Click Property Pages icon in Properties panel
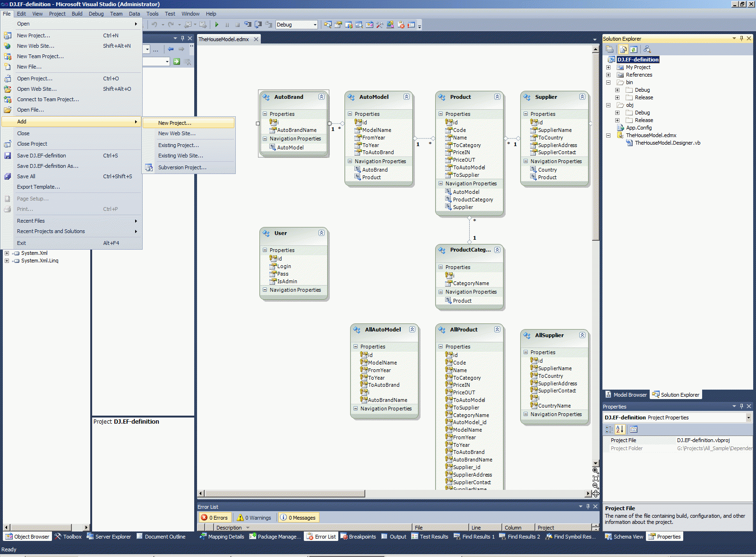This screenshot has height=557, width=756. 634,429
